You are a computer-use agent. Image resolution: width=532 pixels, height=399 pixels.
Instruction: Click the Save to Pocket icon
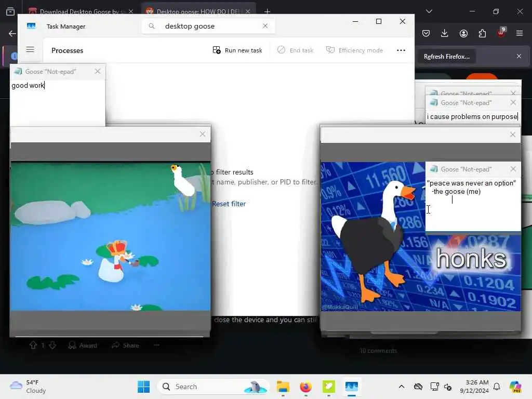point(426,33)
